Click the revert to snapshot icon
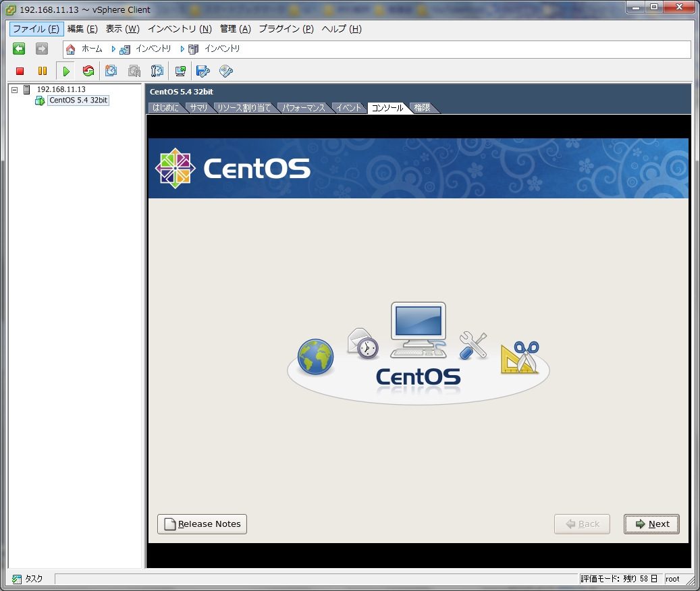Viewport: 700px width, 591px height. 134,71
